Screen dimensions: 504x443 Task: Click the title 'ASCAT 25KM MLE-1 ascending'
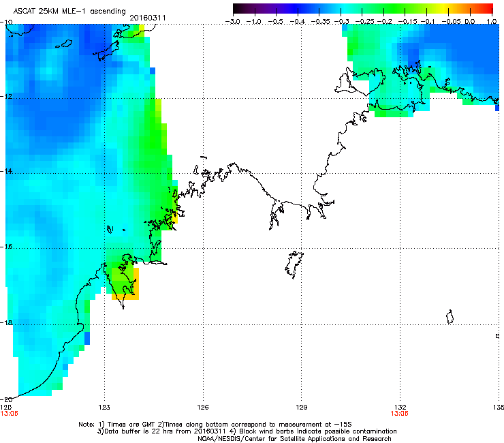point(69,12)
